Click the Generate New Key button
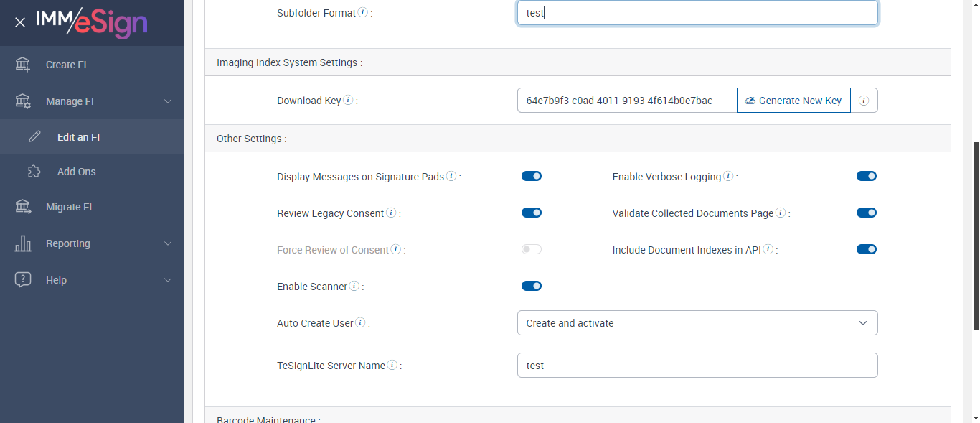Viewport: 980px width, 423px height. (793, 101)
